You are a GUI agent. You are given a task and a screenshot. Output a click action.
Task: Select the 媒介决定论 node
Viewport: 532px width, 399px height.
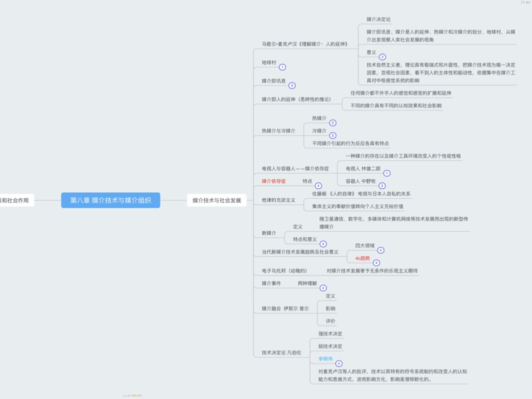[x=378, y=19]
